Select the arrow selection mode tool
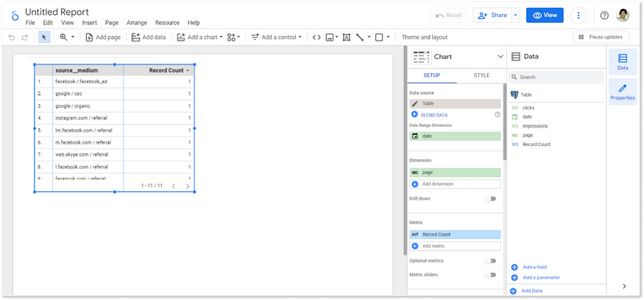The image size is (644, 300). (44, 37)
